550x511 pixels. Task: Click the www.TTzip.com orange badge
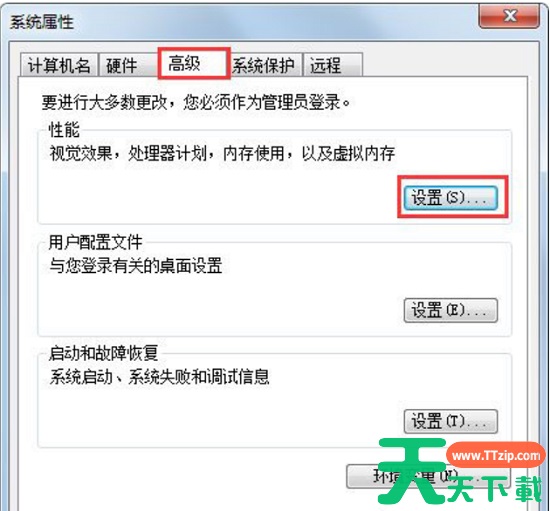click(496, 455)
